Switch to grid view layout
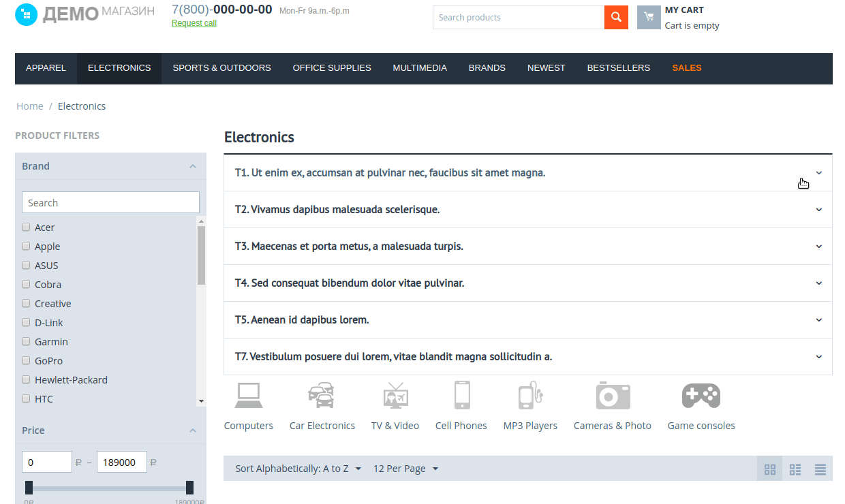This screenshot has width=845, height=504. [770, 469]
